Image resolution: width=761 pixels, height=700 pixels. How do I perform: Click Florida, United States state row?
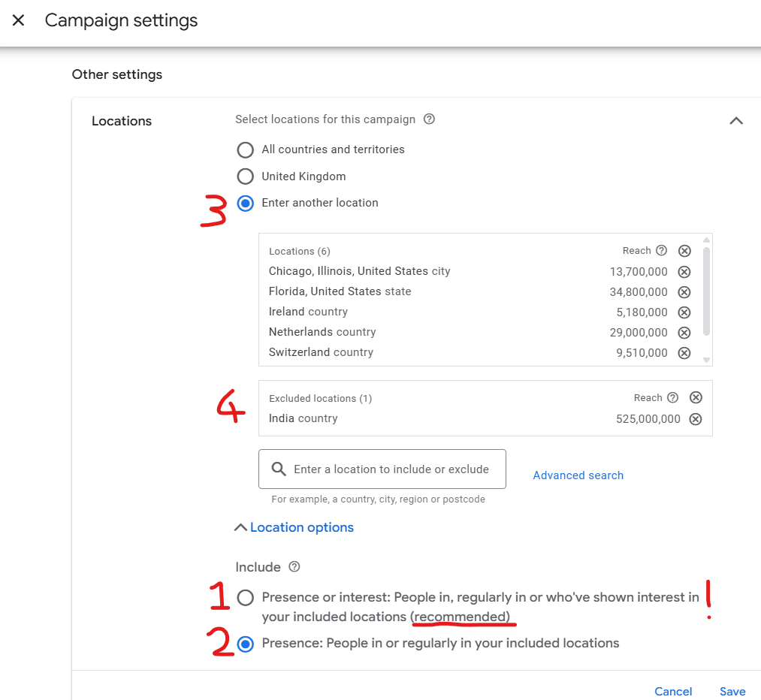click(x=479, y=292)
